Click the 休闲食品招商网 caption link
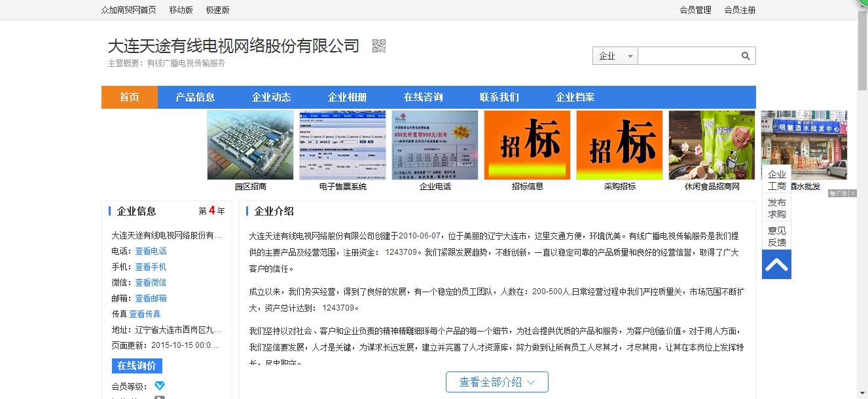This screenshot has width=868, height=399. (x=712, y=187)
